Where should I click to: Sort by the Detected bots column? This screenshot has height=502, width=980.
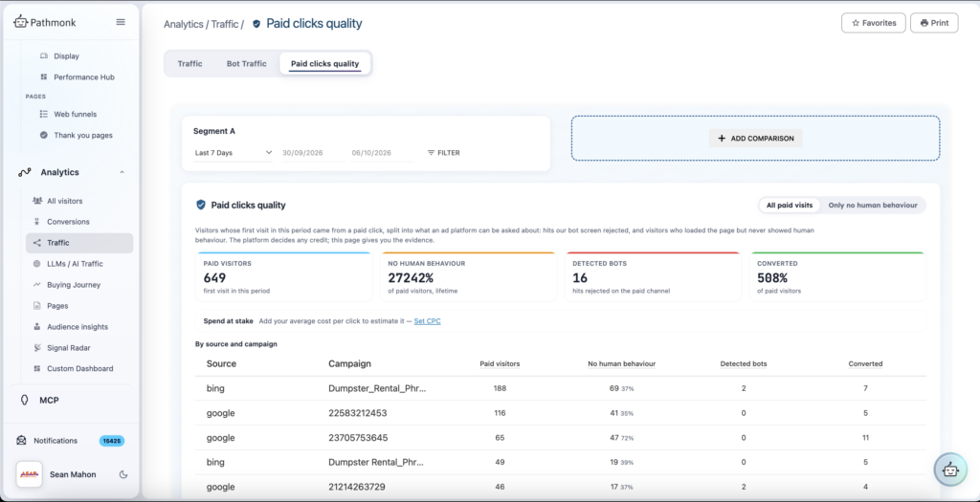(743, 363)
